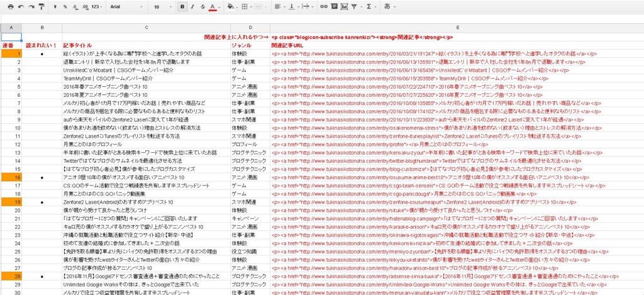Click title cell 退職エントリ｜新卒で入社した会社
This screenshot has width=644, height=295.
pos(146,62)
